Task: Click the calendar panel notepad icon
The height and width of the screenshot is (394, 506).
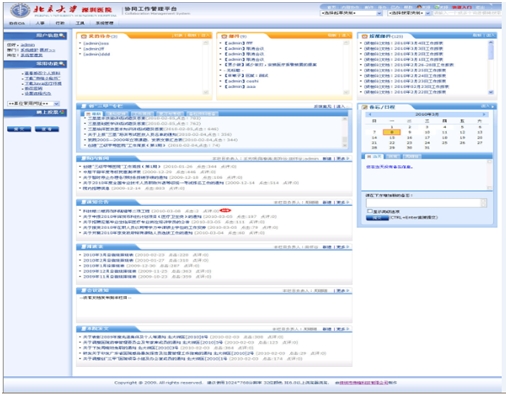Action: pos(365,107)
